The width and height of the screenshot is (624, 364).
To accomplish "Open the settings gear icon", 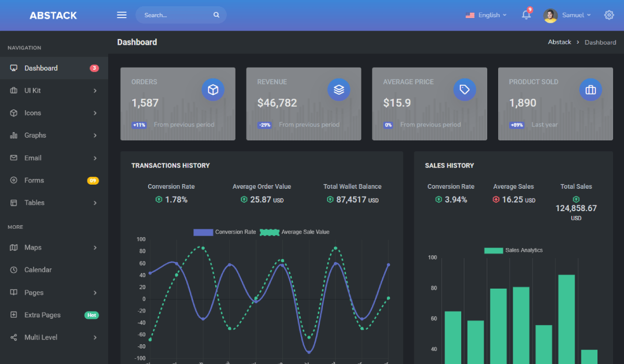I will tap(609, 15).
